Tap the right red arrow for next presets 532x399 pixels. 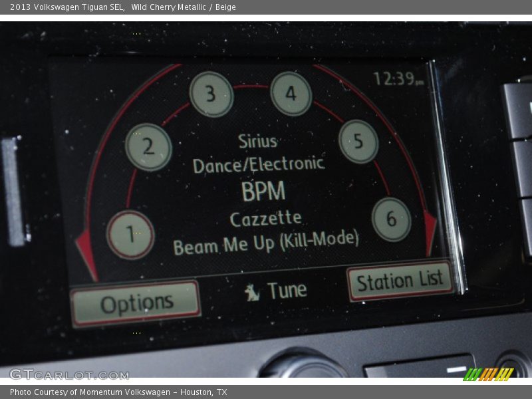tap(430, 234)
